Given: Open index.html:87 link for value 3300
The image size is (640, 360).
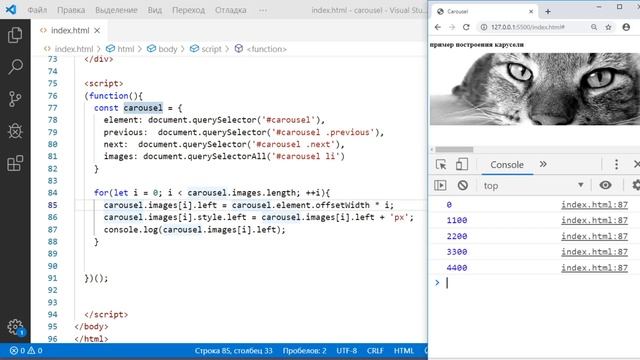Looking at the screenshot, I should pos(594,252).
